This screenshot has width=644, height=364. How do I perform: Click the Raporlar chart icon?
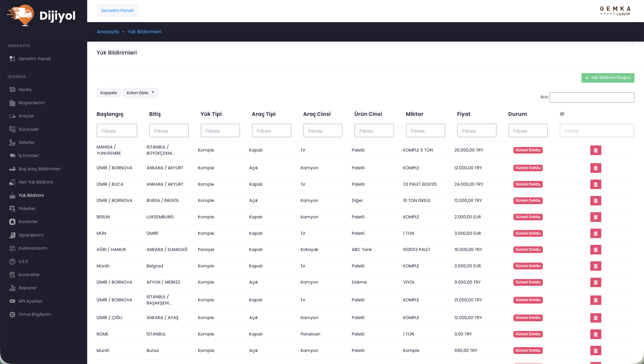point(12,288)
